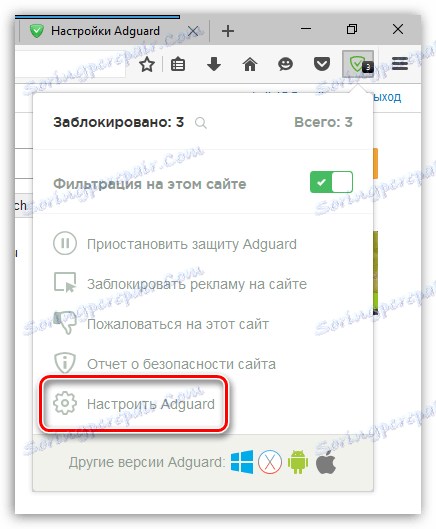The width and height of the screenshot is (436, 529).
Task: Select Пожаловаться на этот сайт
Action: pos(161,324)
